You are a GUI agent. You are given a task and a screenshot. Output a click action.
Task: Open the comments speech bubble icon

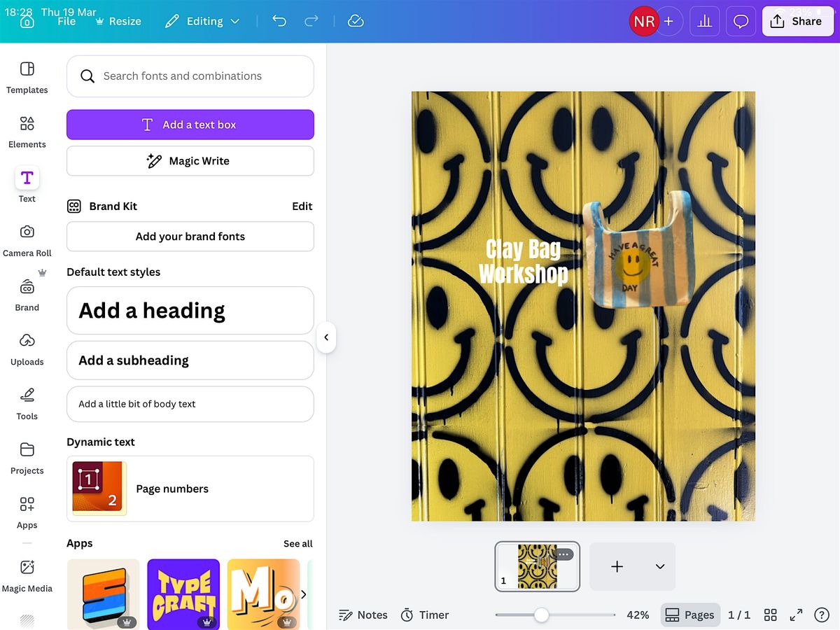coord(741,22)
